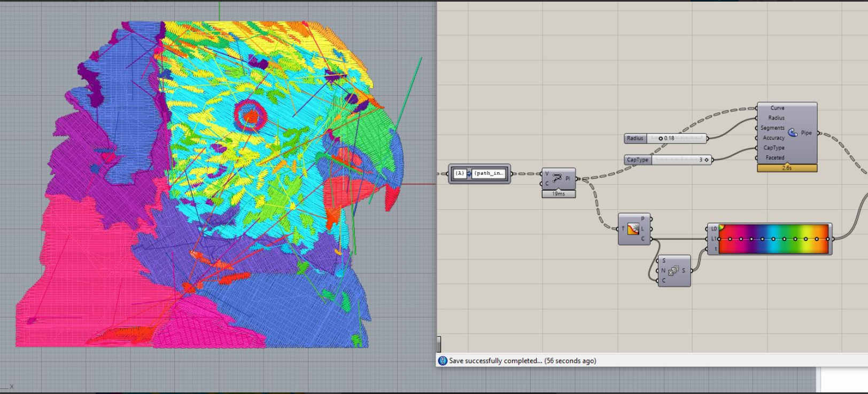The height and width of the screenshot is (394, 868).
Task: Click the Pipe component Faceted input
Action: (775, 157)
